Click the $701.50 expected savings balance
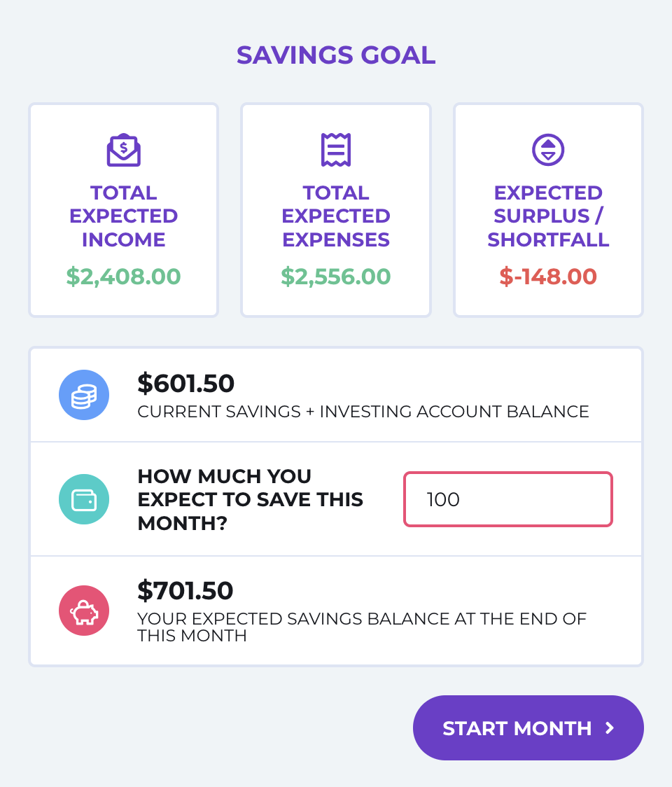 pyautogui.click(x=185, y=590)
